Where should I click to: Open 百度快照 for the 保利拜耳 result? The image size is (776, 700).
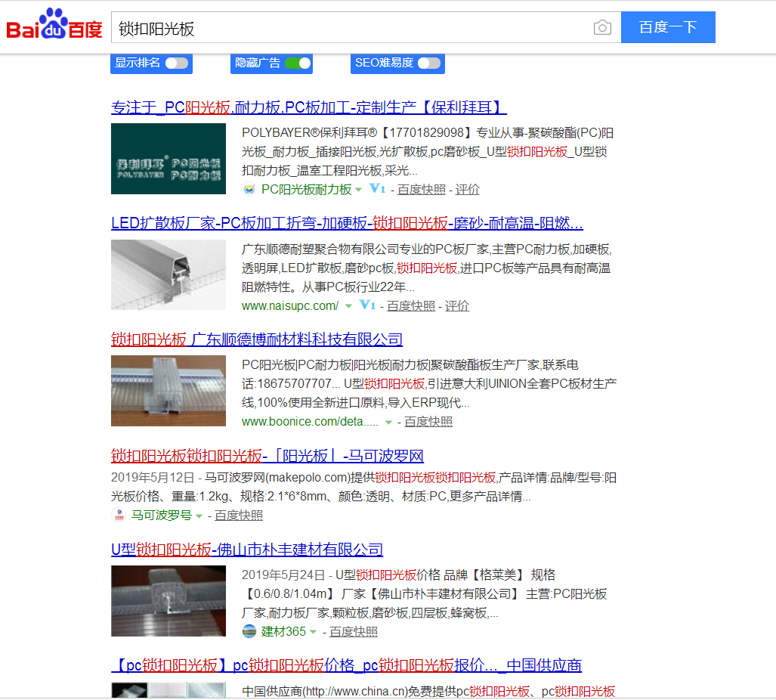click(x=421, y=190)
